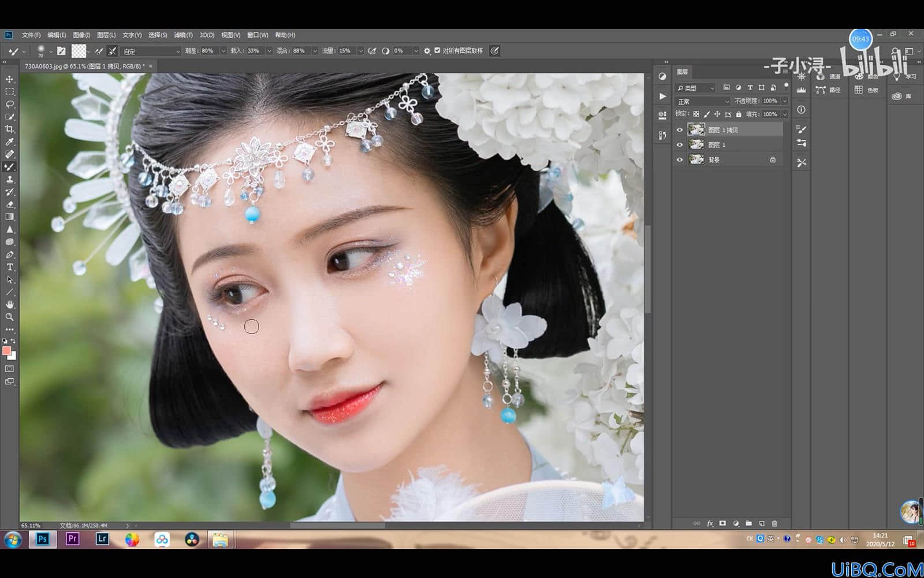This screenshot has width=924, height=578.
Task: Click the create new group folder icon
Action: click(x=749, y=524)
